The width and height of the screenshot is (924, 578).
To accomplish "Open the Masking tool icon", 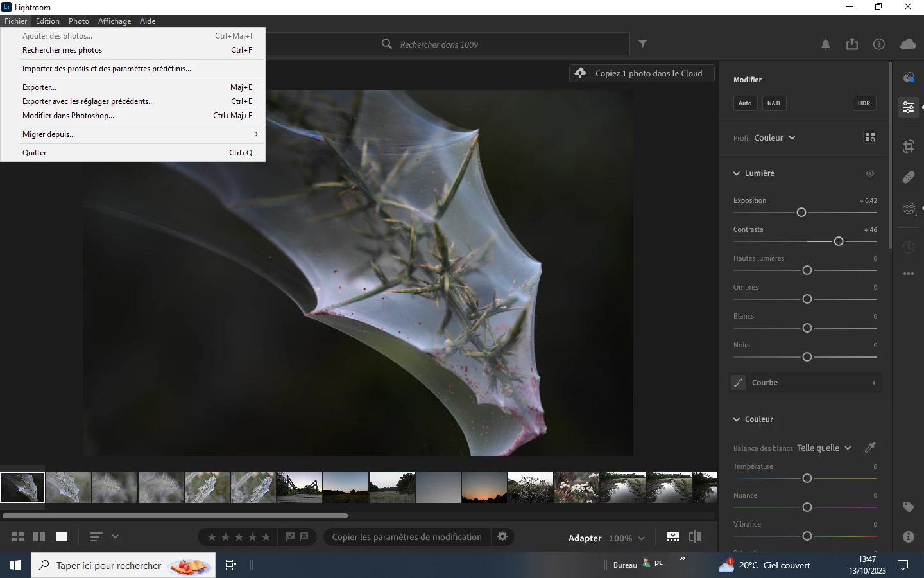I will click(909, 209).
